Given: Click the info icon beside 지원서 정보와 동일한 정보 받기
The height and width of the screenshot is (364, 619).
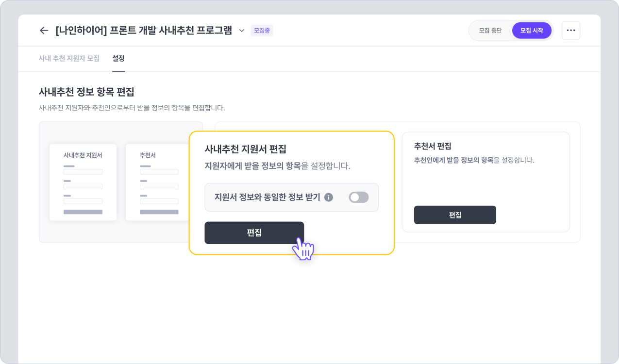Looking at the screenshot, I should pyautogui.click(x=329, y=197).
